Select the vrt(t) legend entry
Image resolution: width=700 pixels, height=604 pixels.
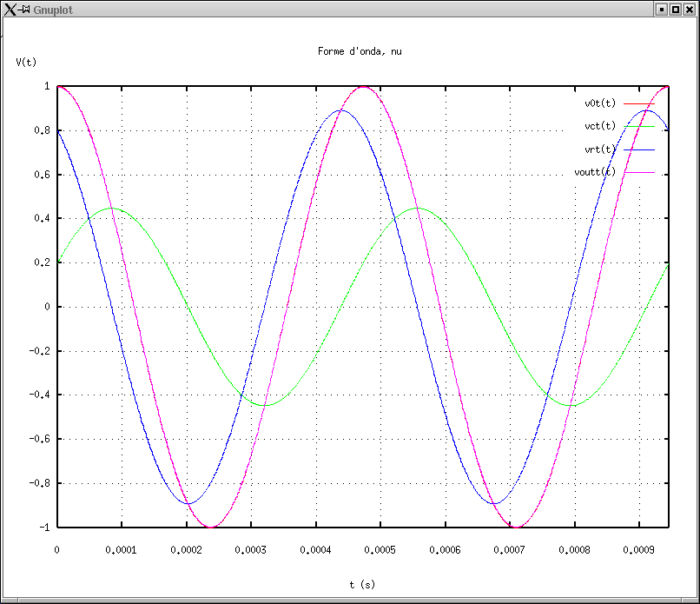600,149
